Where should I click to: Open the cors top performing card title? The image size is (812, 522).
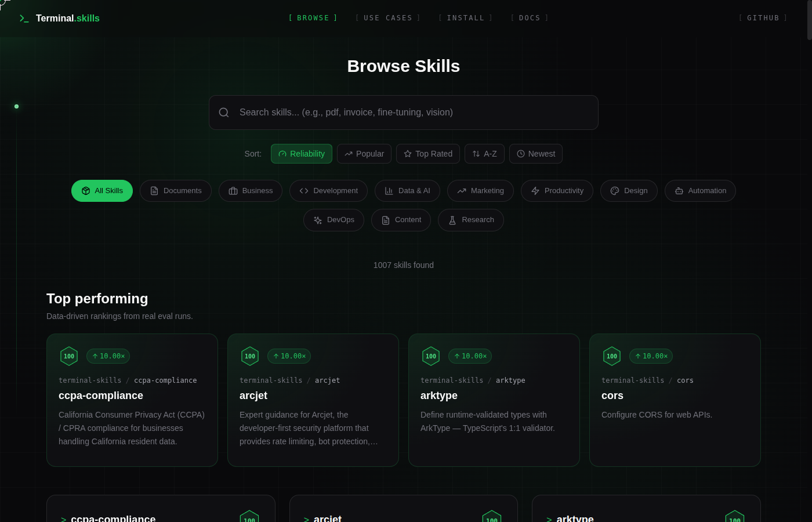pos(612,396)
